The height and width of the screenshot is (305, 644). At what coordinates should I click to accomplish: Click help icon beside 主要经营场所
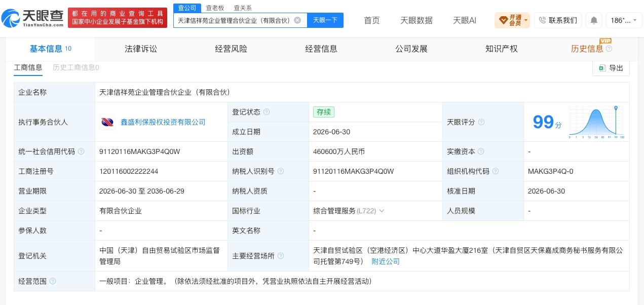click(281, 256)
